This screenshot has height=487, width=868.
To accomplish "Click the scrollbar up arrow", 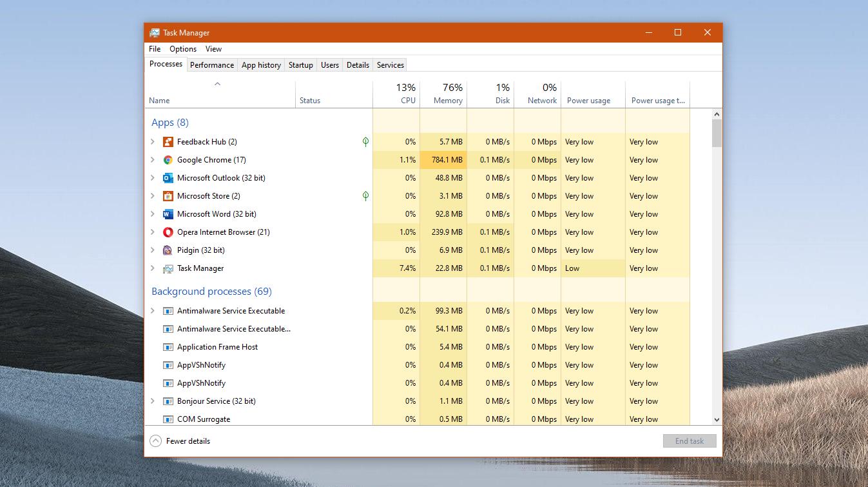I will (x=717, y=114).
